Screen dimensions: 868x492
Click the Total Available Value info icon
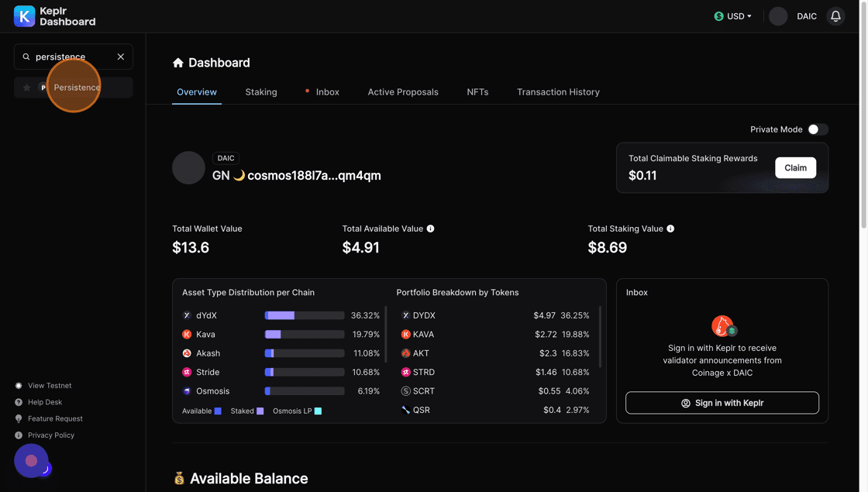click(430, 229)
